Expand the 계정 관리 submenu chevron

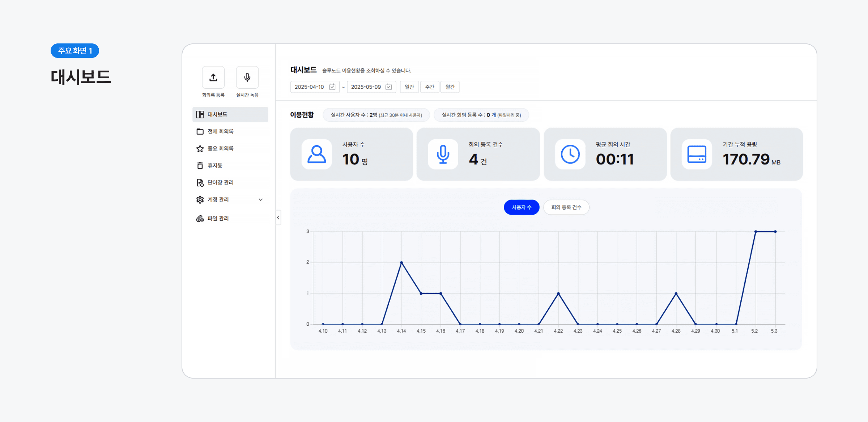[x=260, y=200]
